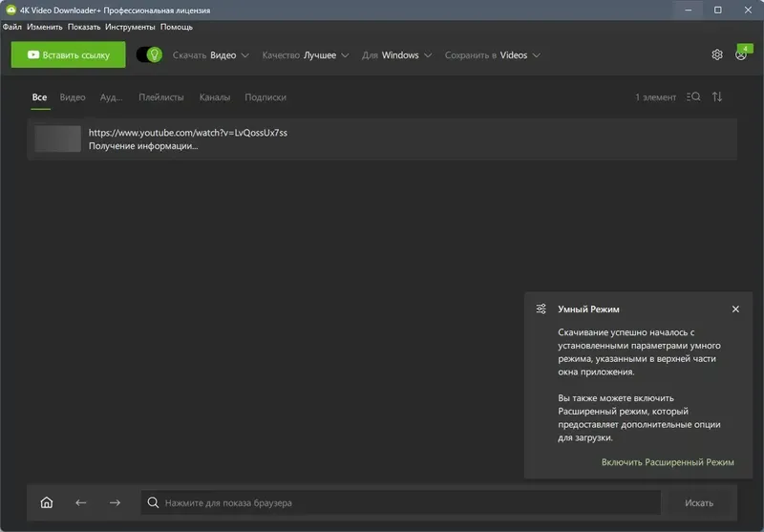Open settings via the gear icon
The height and width of the screenshot is (532, 764).
coord(717,54)
